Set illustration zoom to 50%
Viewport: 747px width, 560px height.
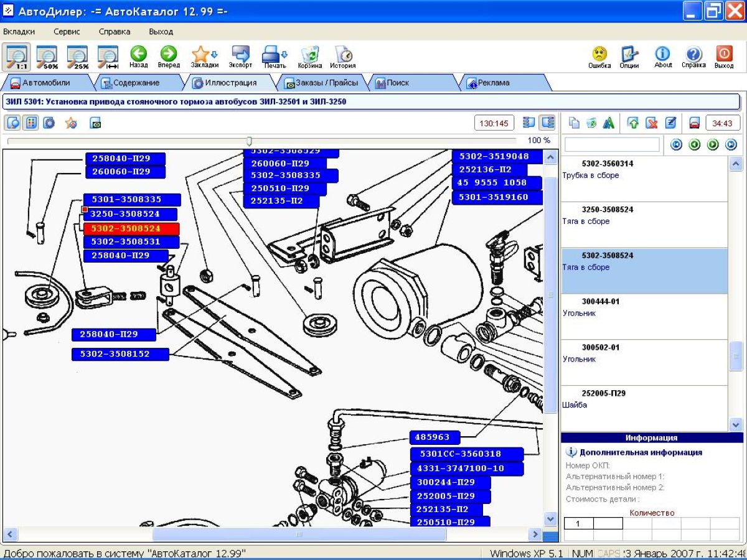point(47,57)
